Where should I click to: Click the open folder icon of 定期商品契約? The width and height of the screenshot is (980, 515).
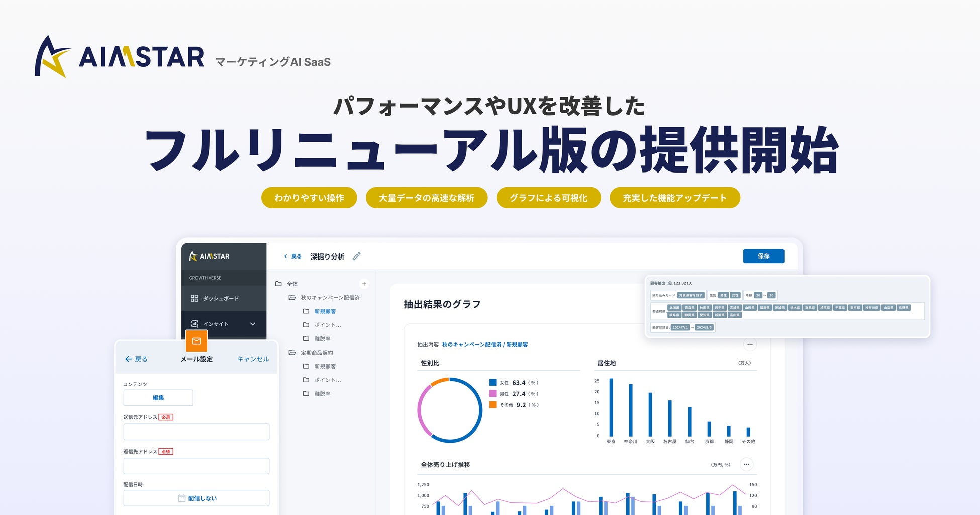(292, 352)
